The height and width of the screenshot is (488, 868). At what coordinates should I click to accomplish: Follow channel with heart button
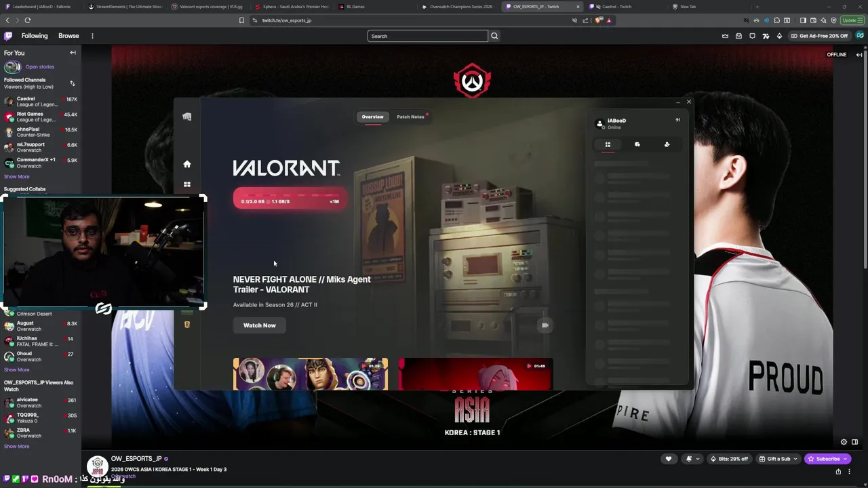click(x=669, y=459)
